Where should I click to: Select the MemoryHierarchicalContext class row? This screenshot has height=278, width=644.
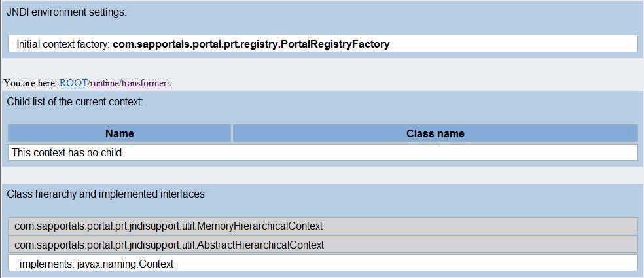[169, 226]
